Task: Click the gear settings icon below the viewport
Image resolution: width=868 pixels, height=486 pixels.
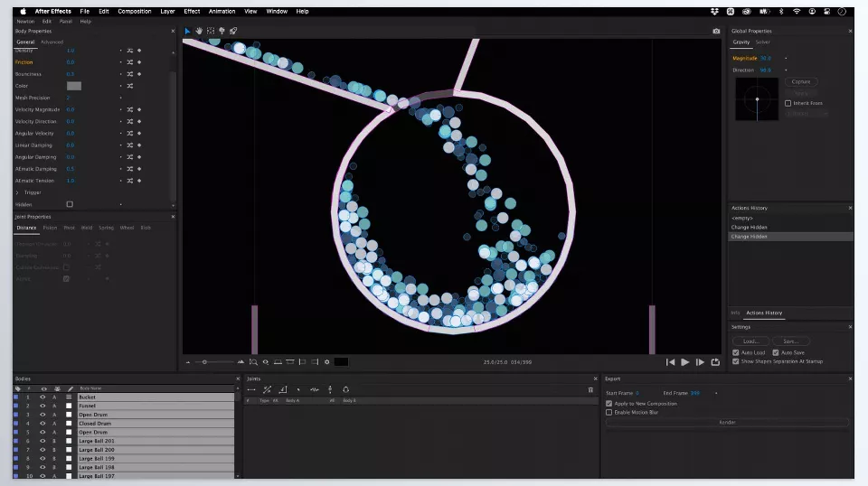Action: pos(327,362)
